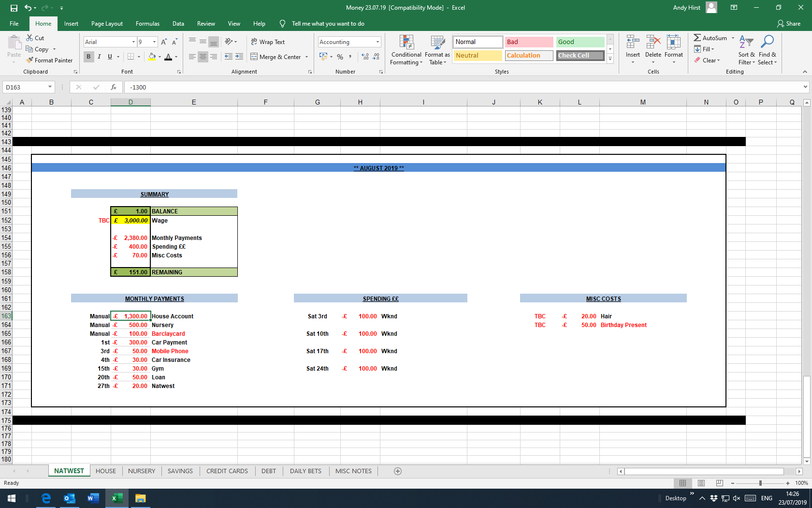The image size is (812, 508).
Task: Click the Percent Style icon
Action: click(x=340, y=57)
